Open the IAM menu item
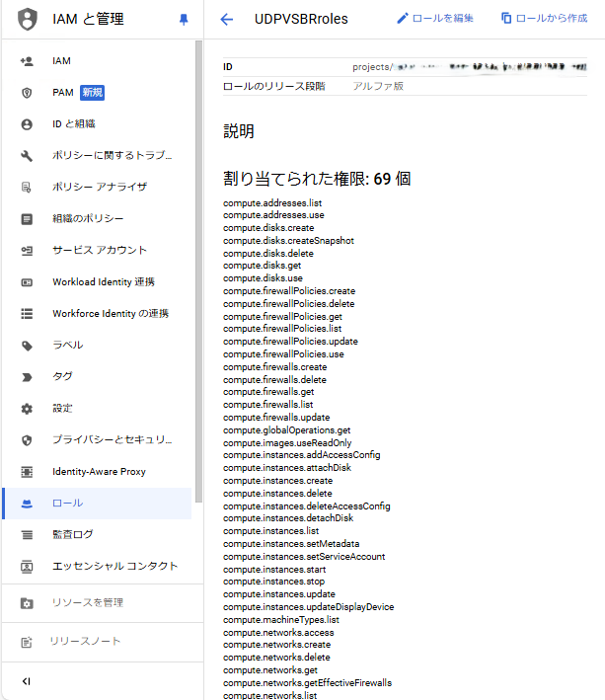Image resolution: width=605 pixels, height=700 pixels. point(61,60)
